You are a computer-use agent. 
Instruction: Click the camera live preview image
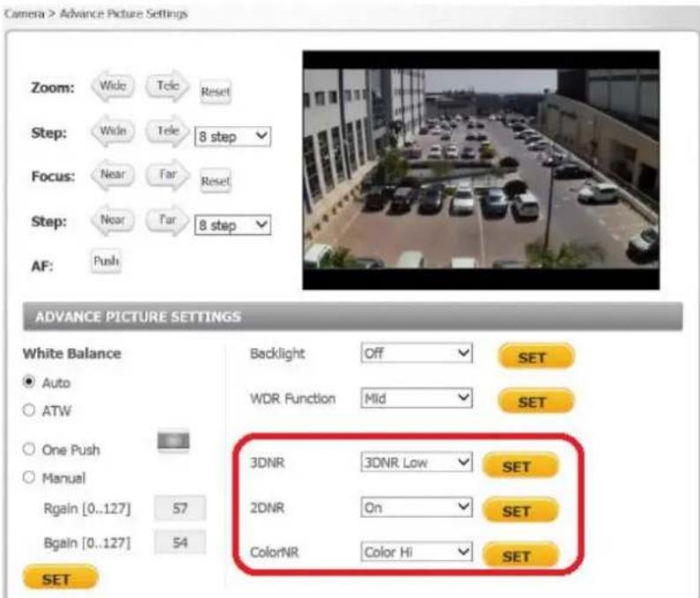[x=481, y=170]
